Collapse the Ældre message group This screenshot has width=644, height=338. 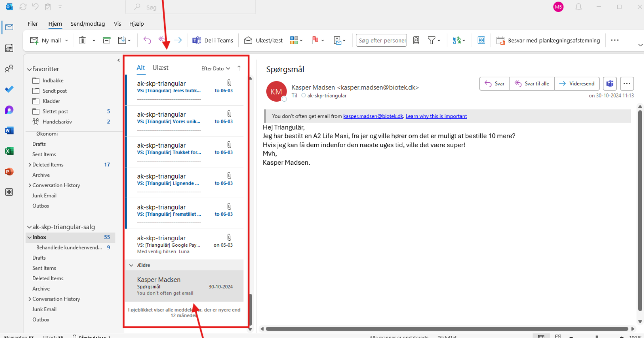click(x=131, y=265)
